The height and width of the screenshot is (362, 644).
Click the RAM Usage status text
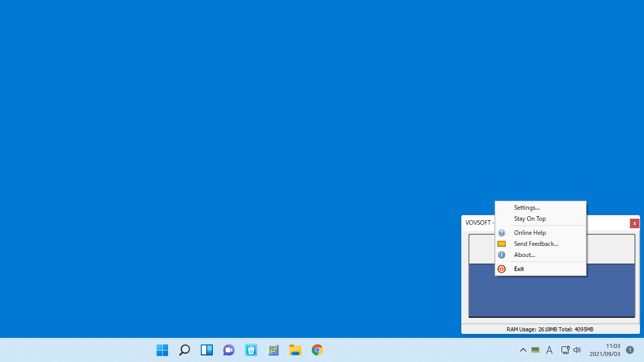click(x=550, y=329)
